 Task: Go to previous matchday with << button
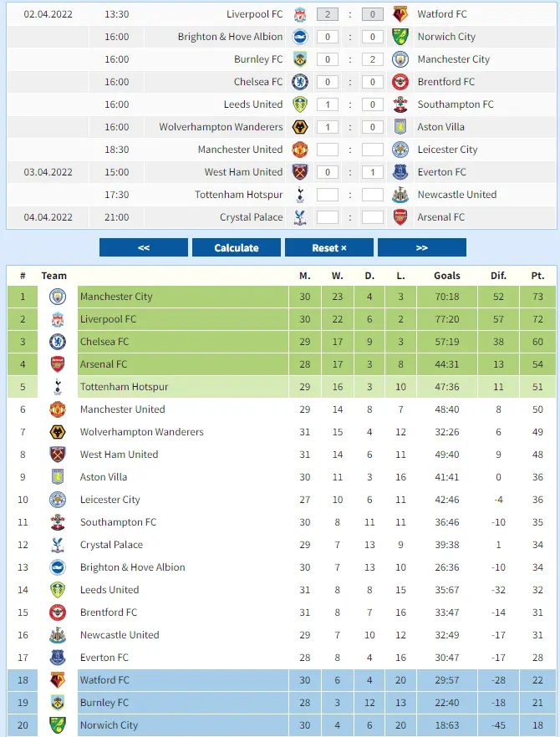pyautogui.click(x=144, y=248)
